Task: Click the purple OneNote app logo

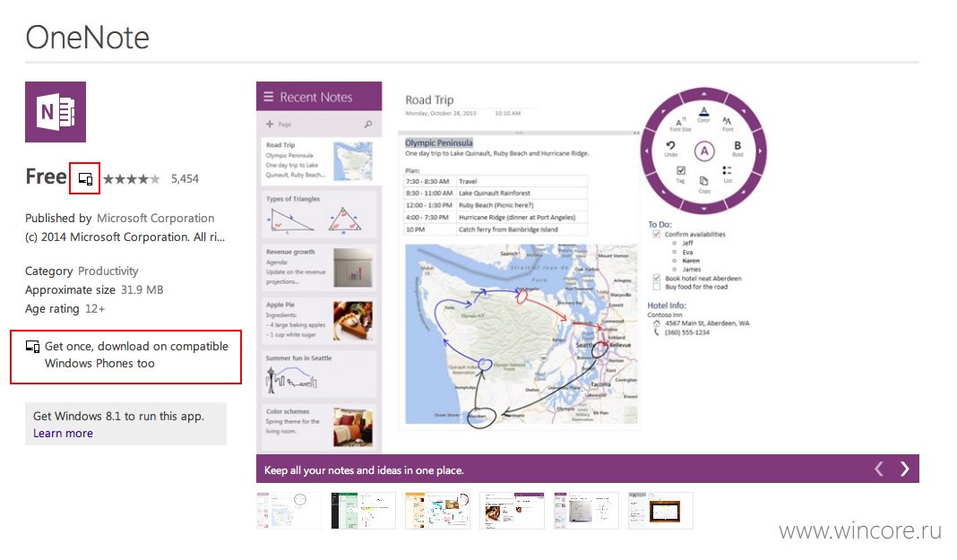Action: tap(56, 112)
